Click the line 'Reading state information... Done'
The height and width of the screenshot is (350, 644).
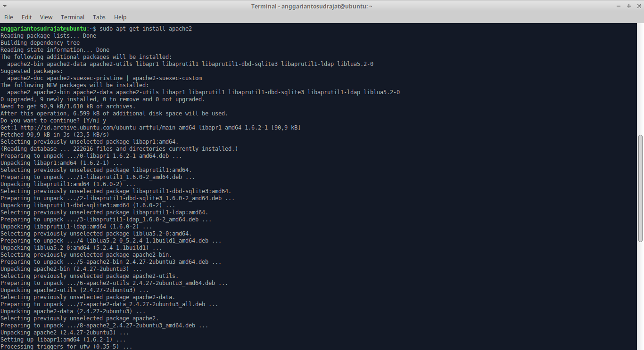coord(55,50)
